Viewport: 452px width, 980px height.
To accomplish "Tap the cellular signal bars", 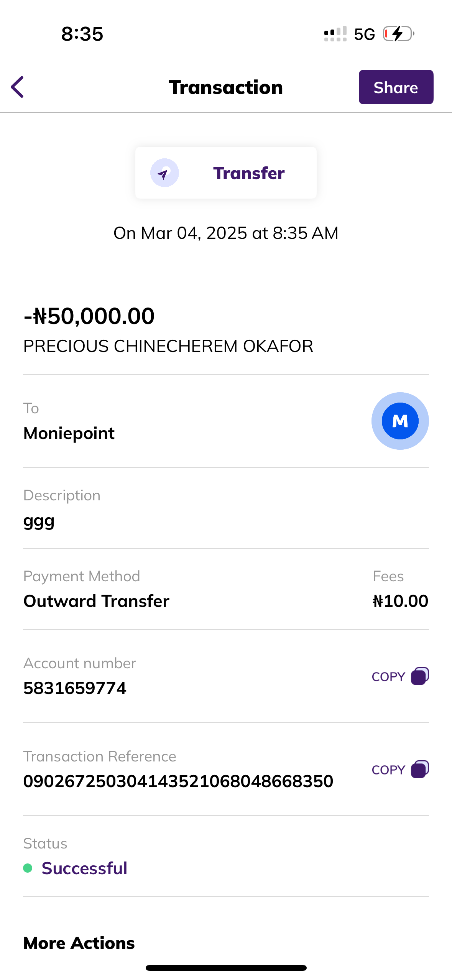I will pyautogui.click(x=335, y=34).
